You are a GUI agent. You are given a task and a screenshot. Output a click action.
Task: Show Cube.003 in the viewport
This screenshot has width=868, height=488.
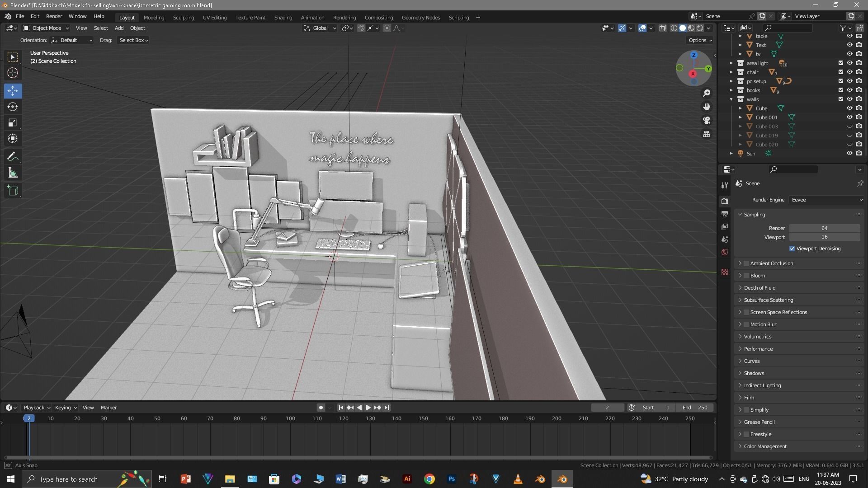pos(849,127)
